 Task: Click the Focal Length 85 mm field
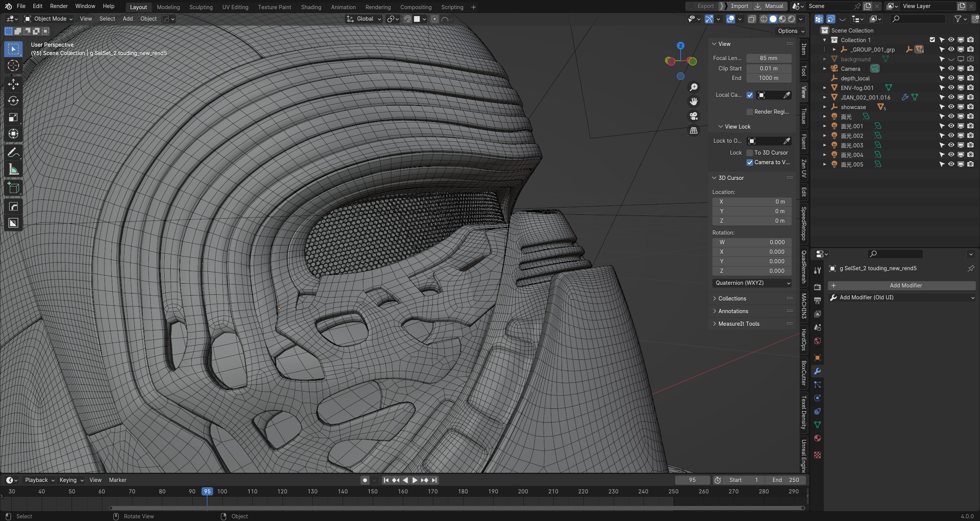coord(769,58)
